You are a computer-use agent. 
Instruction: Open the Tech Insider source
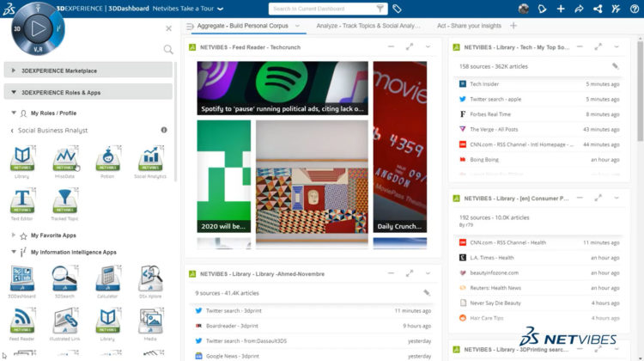point(485,84)
